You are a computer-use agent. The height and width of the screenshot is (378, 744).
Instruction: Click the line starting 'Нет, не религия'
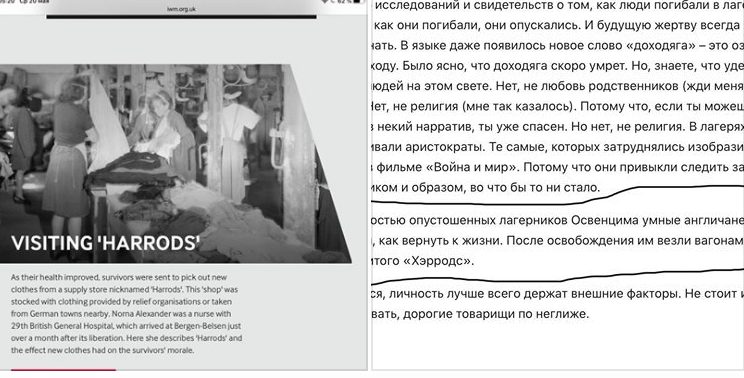tap(558, 107)
